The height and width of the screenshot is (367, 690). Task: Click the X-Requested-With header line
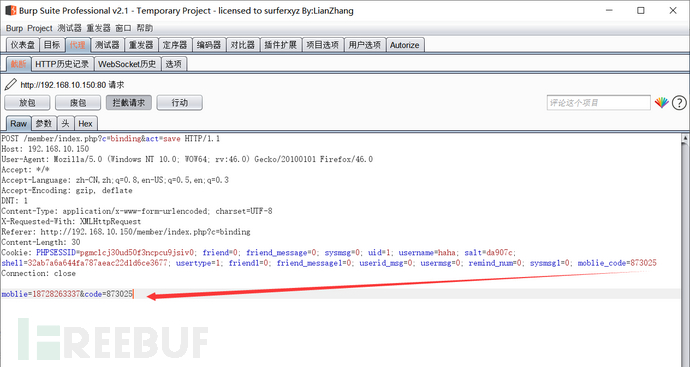(x=71, y=221)
